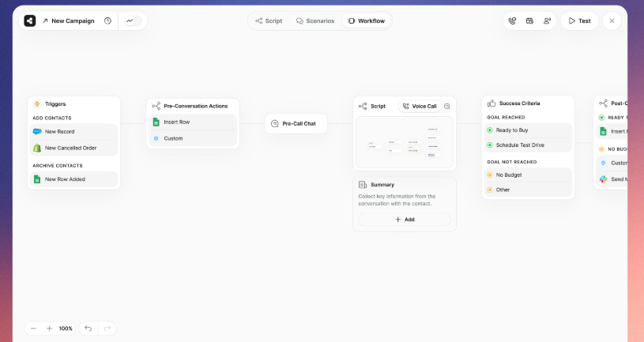This screenshot has height=342, width=644.
Task: Click the Script card node icon
Action: pos(363,107)
